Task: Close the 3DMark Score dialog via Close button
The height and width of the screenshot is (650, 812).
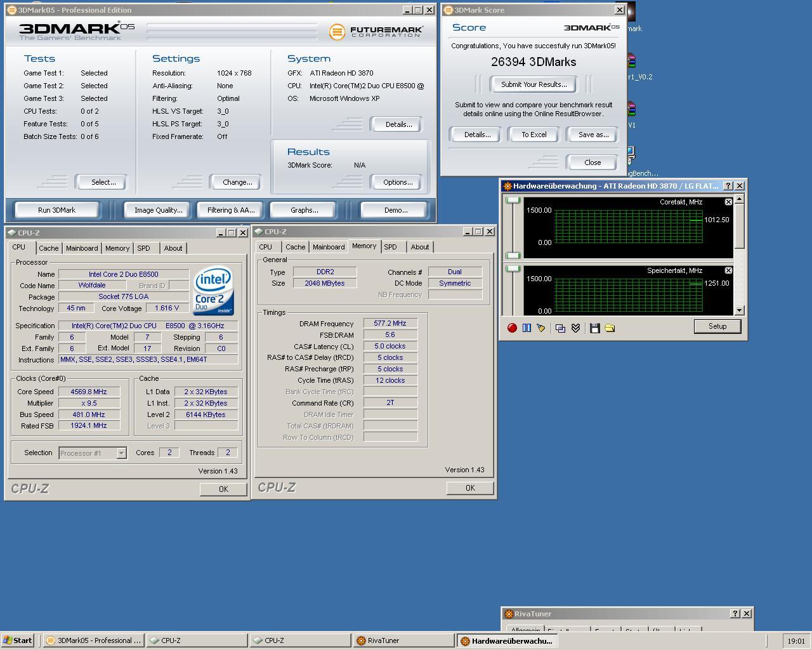Action: pos(593,162)
